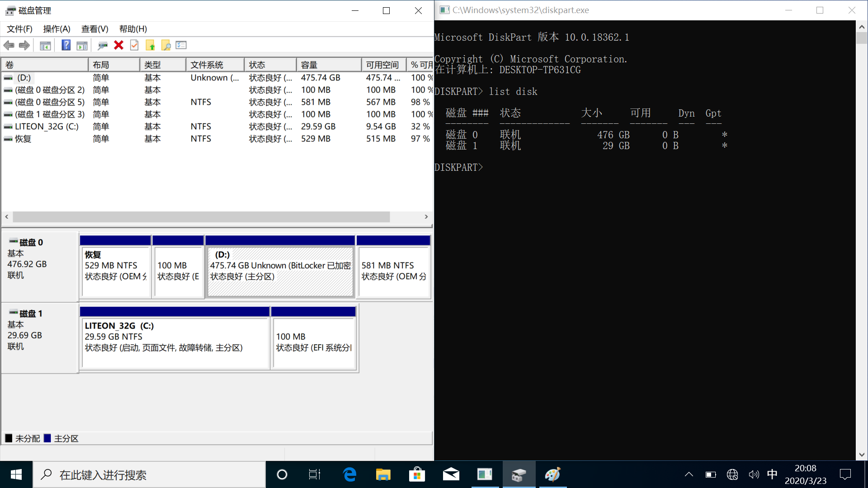Launch Microsoft Edge from taskbar

[x=349, y=474]
